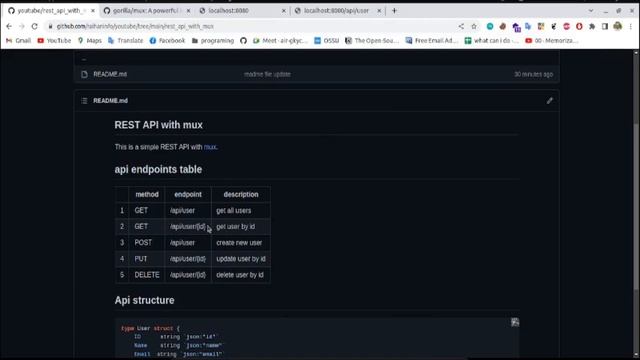This screenshot has width=640, height=360.
Task: Open the GitHub bookmark icon in bookmarks bar
Action: click(x=243, y=40)
